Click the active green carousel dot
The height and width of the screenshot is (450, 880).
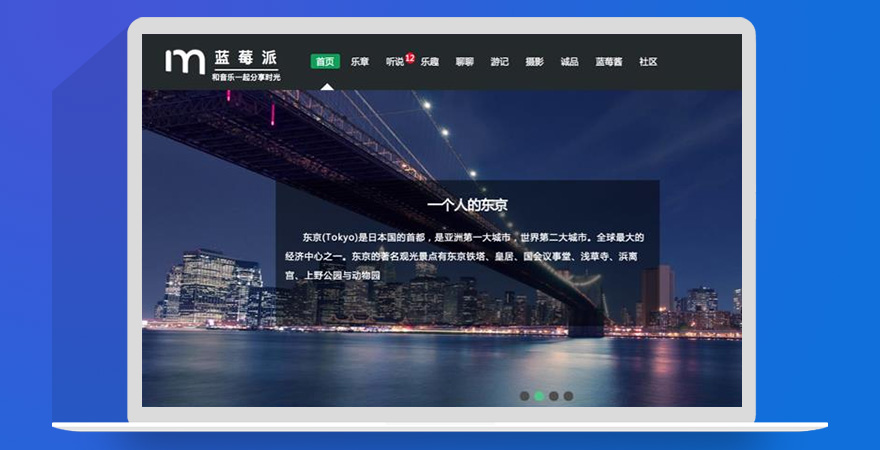click(539, 396)
